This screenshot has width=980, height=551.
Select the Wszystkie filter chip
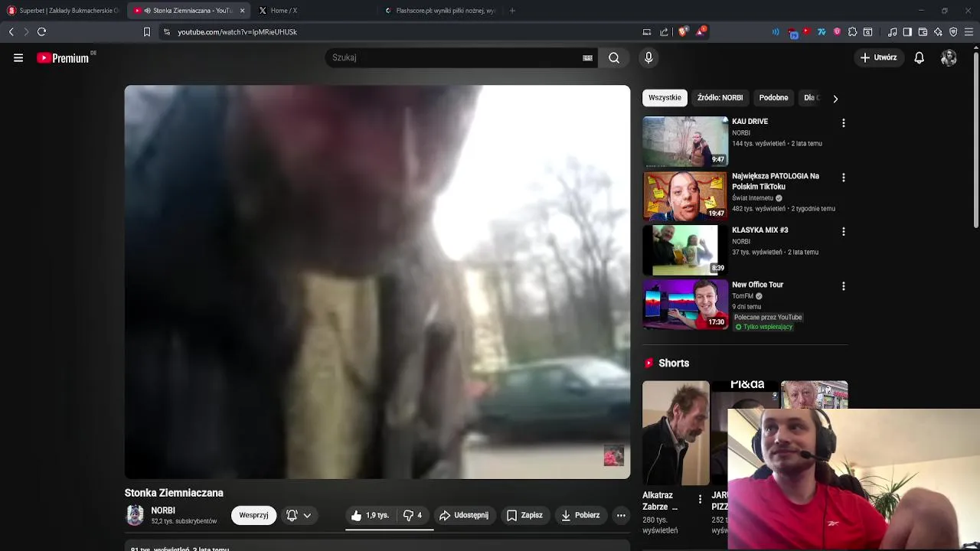[x=665, y=98]
